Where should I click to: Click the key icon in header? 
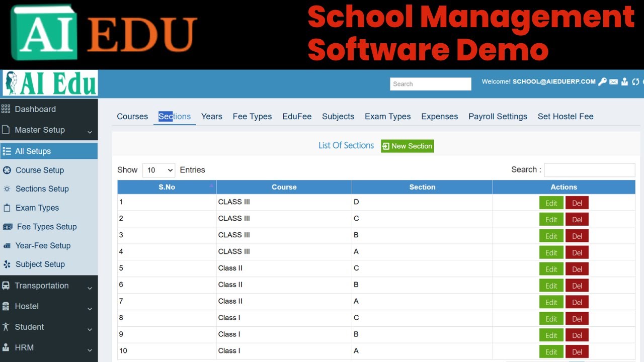pos(602,81)
